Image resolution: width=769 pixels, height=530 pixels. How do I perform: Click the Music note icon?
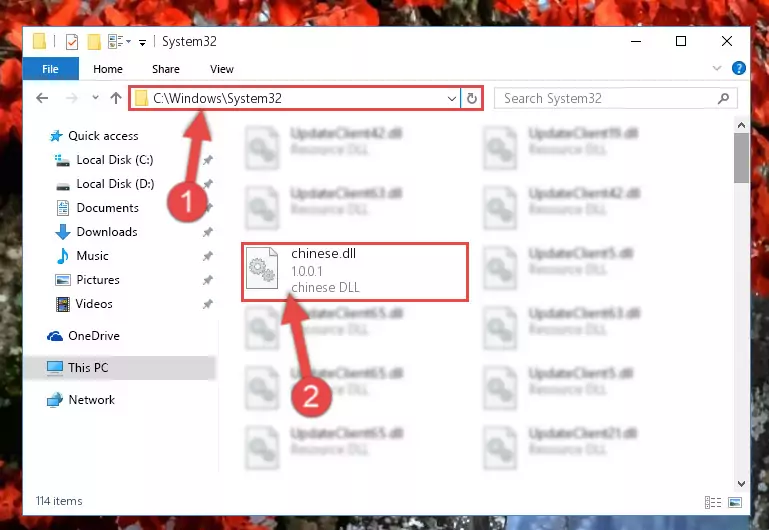coord(63,256)
